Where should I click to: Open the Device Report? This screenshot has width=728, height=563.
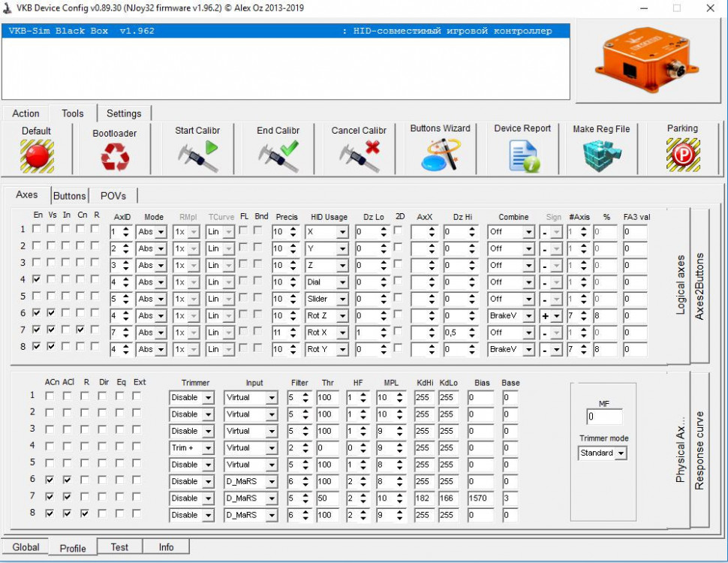coord(522,155)
